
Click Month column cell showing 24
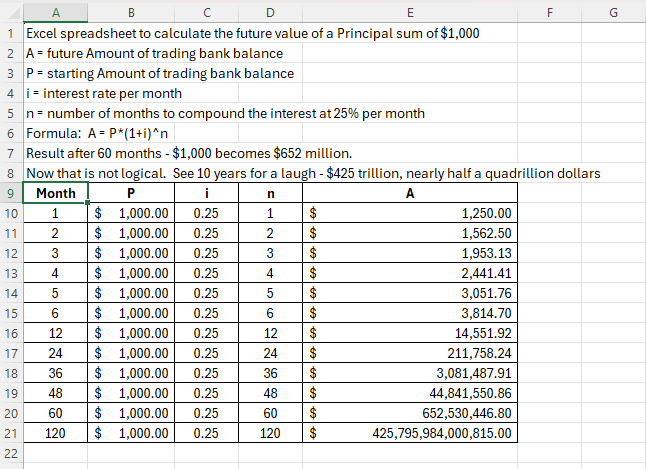coord(56,353)
